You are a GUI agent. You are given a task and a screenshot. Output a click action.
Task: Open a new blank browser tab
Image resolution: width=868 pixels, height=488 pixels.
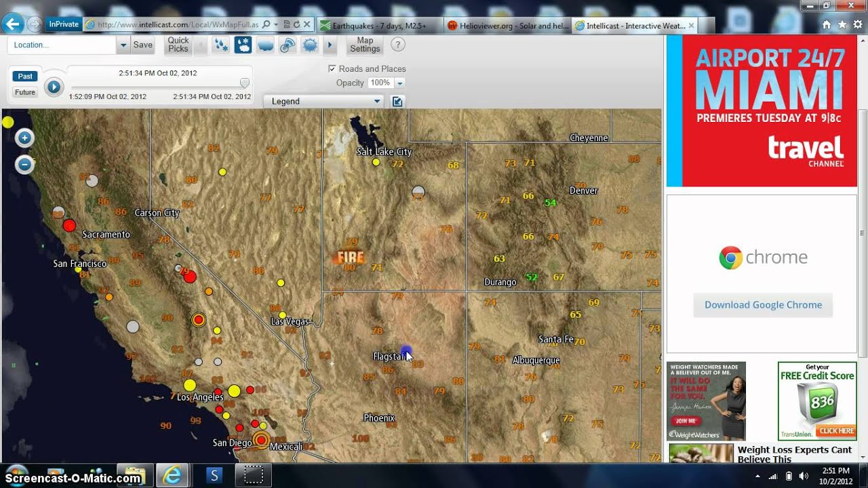[706, 26]
